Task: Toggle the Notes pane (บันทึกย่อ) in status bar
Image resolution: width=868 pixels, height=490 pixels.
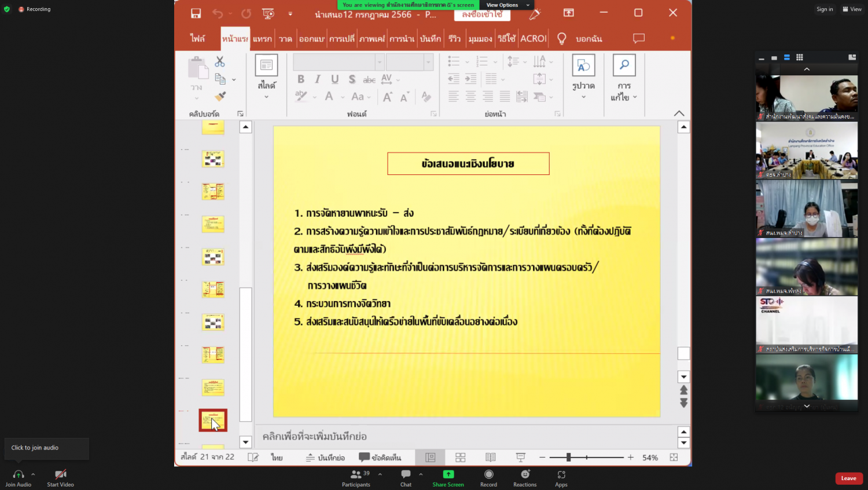Action: point(325,458)
